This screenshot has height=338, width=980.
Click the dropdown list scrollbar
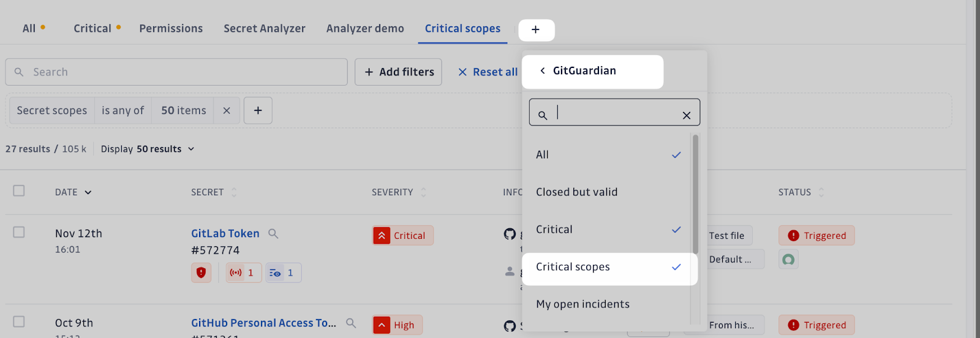click(x=695, y=193)
